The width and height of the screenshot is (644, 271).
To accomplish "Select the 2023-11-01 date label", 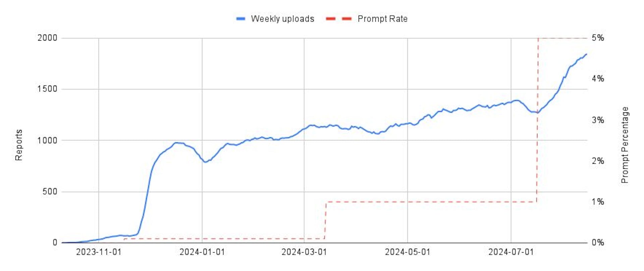I will point(99,252).
